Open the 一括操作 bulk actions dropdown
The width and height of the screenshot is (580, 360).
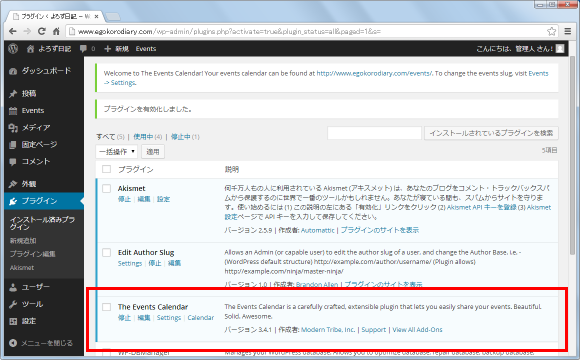(117, 152)
